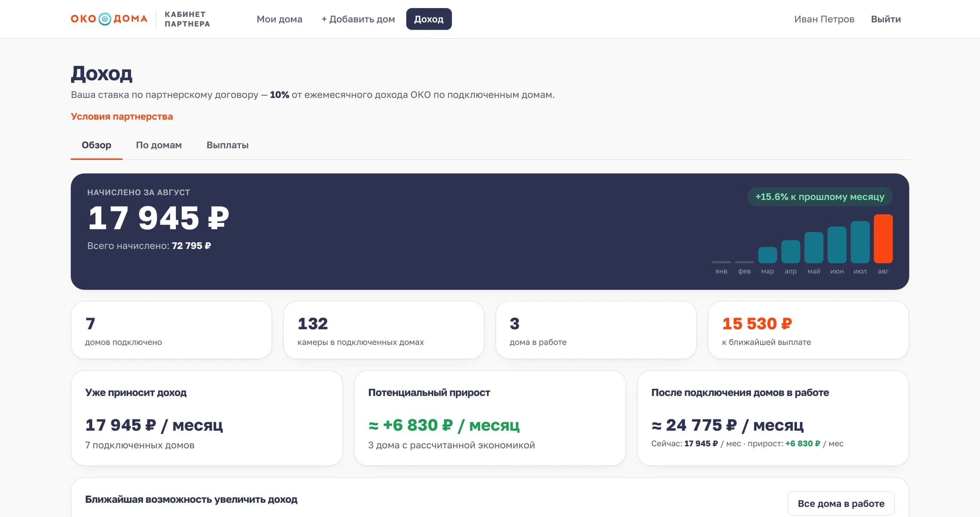The image size is (980, 517).
Task: Open the 7 домов подключено card
Action: pos(171,330)
